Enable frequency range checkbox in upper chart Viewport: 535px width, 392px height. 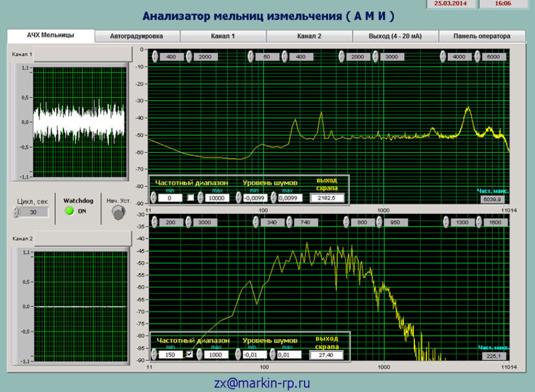(191, 198)
